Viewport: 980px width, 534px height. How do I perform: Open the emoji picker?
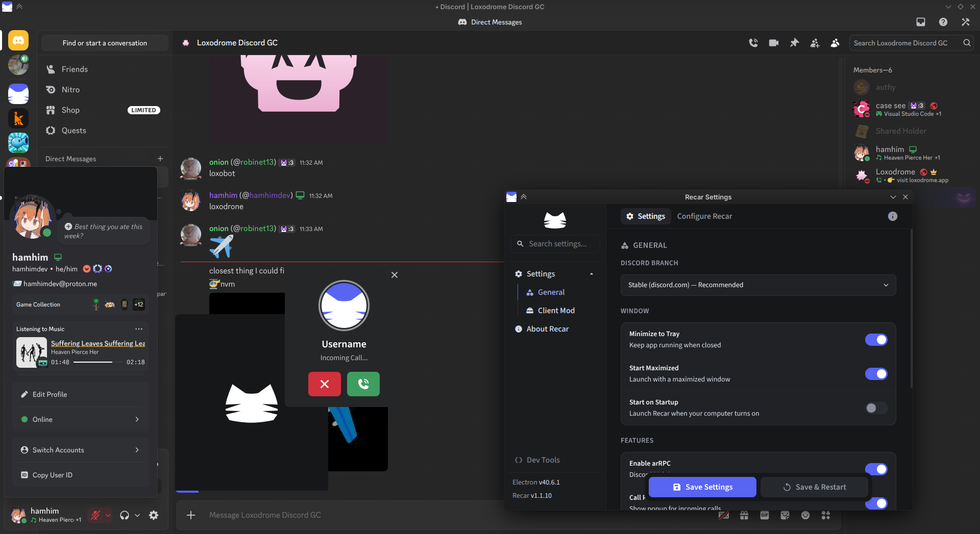coord(805,515)
